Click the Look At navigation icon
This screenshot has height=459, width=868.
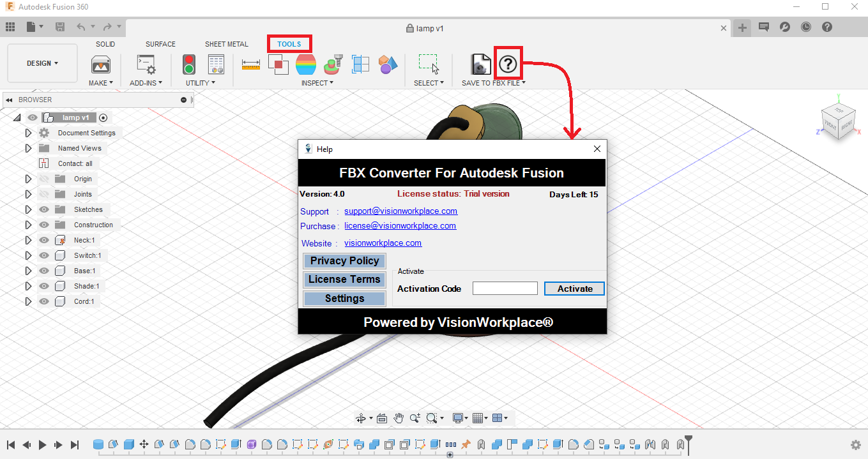[382, 418]
